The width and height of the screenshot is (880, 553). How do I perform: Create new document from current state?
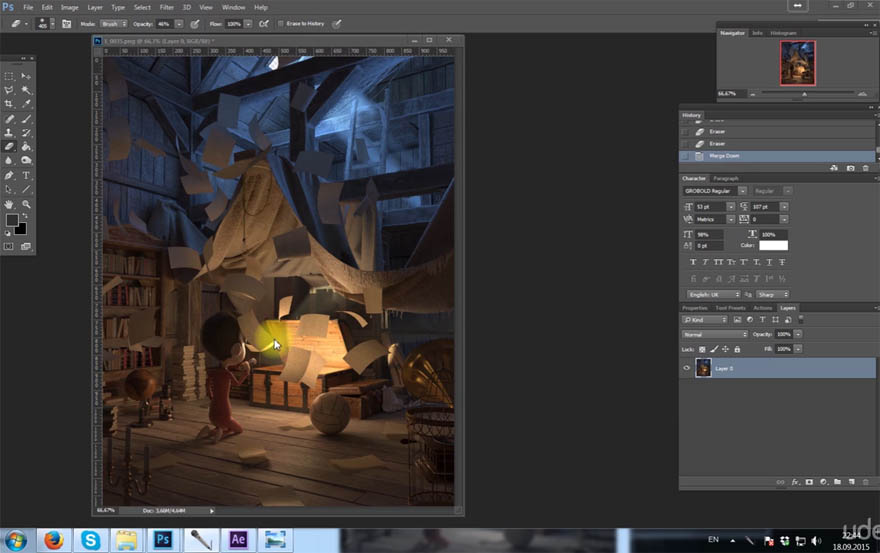[834, 168]
